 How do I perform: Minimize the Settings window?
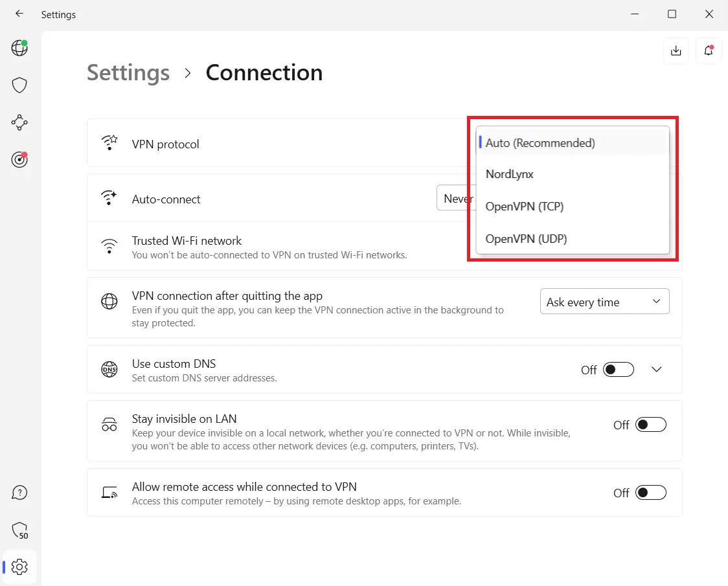[635, 14]
